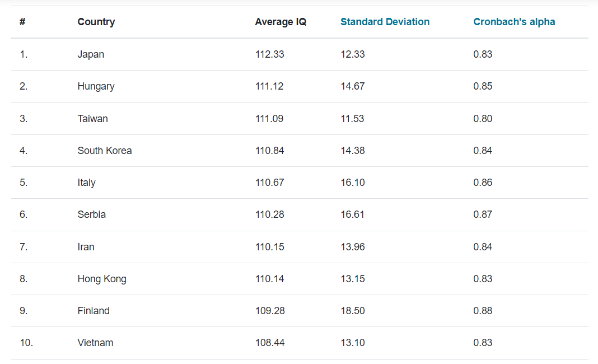598x364 pixels.
Task: Select the Italy country cell
Action: click(86, 183)
